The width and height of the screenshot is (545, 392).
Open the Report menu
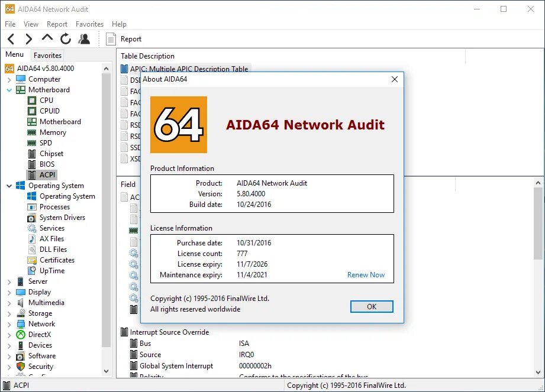pyautogui.click(x=57, y=24)
